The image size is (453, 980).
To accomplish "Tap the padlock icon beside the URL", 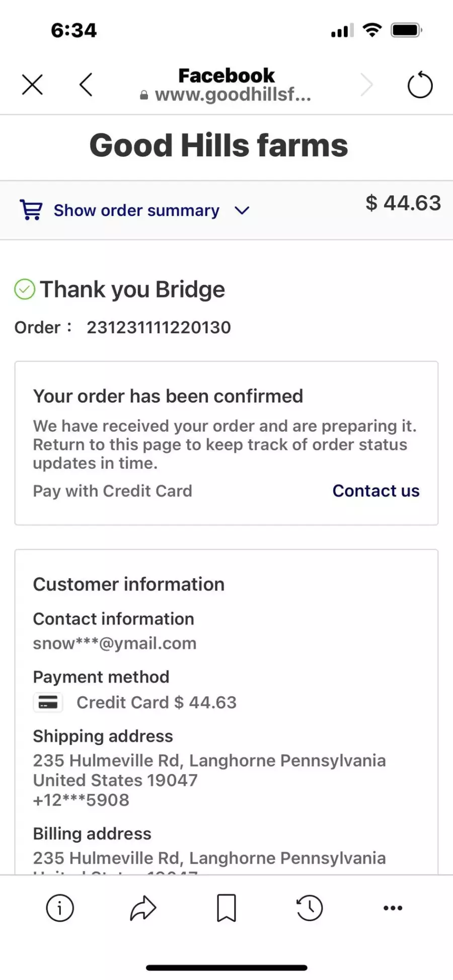I will click(144, 95).
